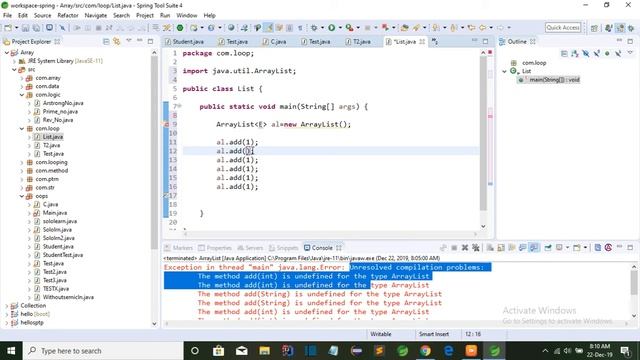The width and height of the screenshot is (640, 360).
Task: Click the console vertical scrollbar
Action: pyautogui.click(x=633, y=282)
